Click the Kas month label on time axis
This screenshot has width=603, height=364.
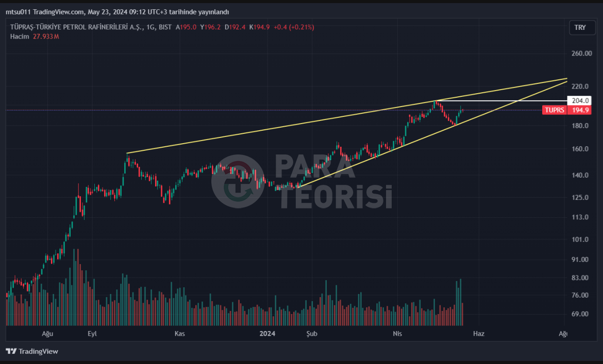point(179,334)
